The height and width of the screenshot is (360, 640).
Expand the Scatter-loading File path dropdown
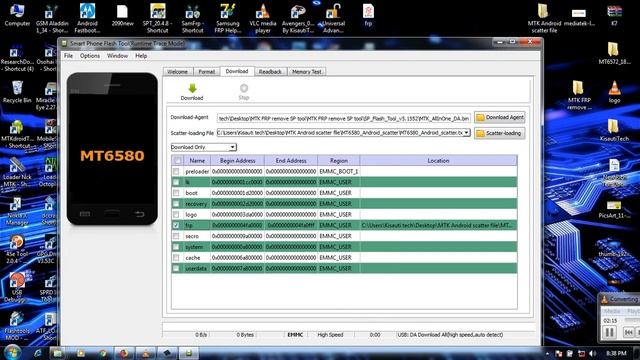[466, 133]
